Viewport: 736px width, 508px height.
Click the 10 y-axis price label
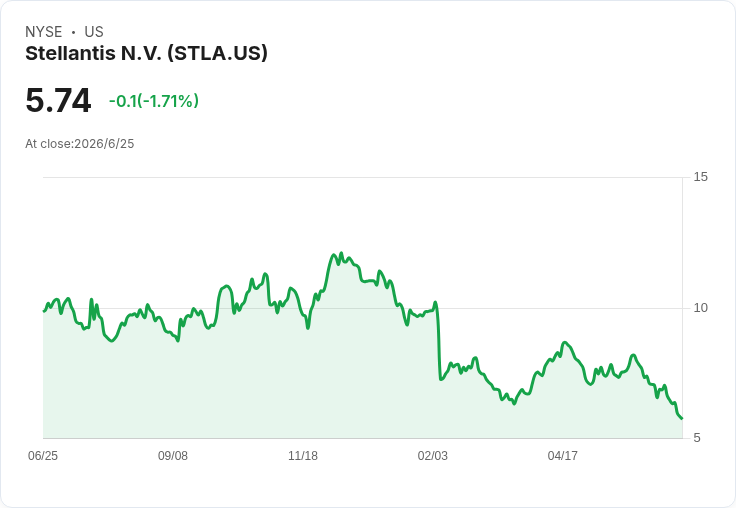[x=700, y=308]
